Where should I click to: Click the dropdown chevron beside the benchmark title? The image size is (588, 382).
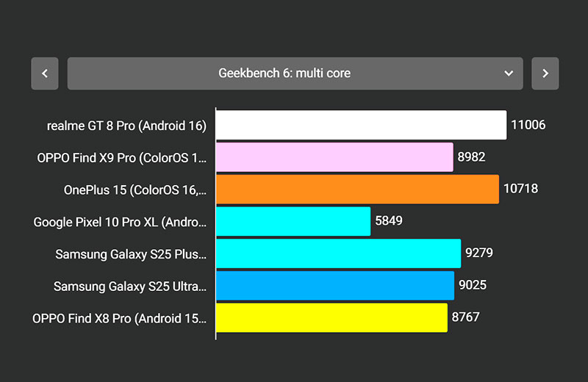tap(508, 73)
